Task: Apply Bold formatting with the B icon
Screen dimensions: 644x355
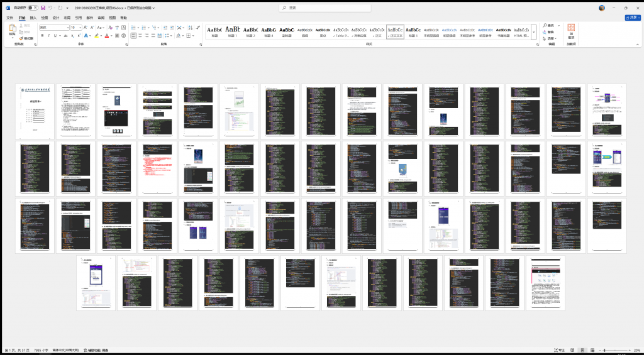Action: coord(42,36)
